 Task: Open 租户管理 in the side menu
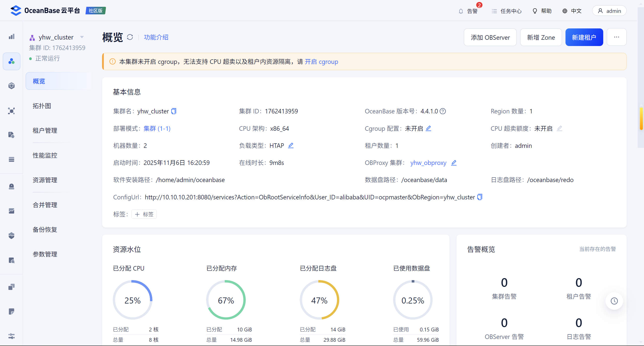[x=45, y=131]
